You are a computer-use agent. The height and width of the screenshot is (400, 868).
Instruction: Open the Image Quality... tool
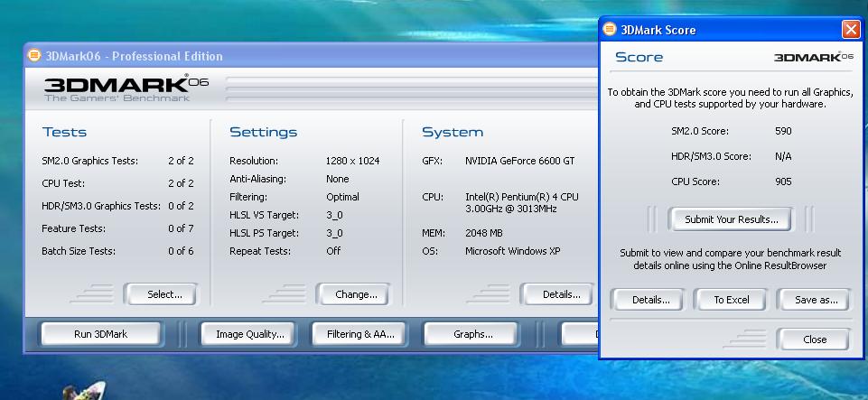pos(250,334)
